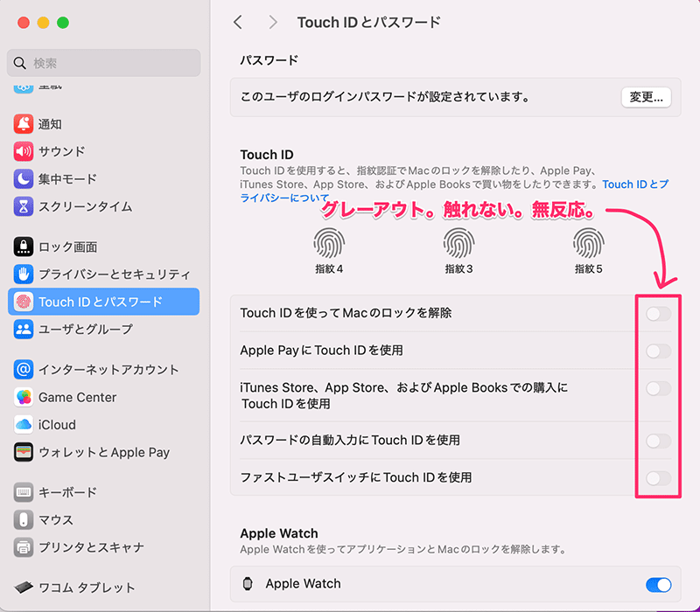Turn off the Apple Watch unlock switch

658,585
